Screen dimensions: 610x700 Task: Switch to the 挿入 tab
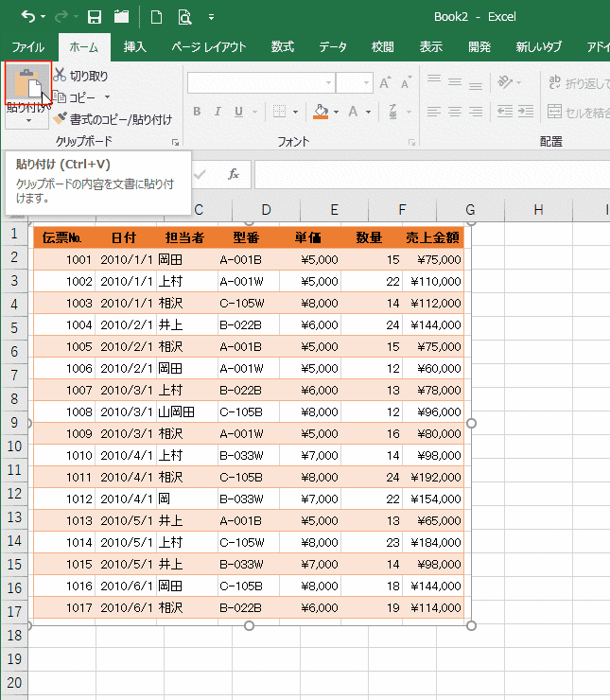pos(134,47)
